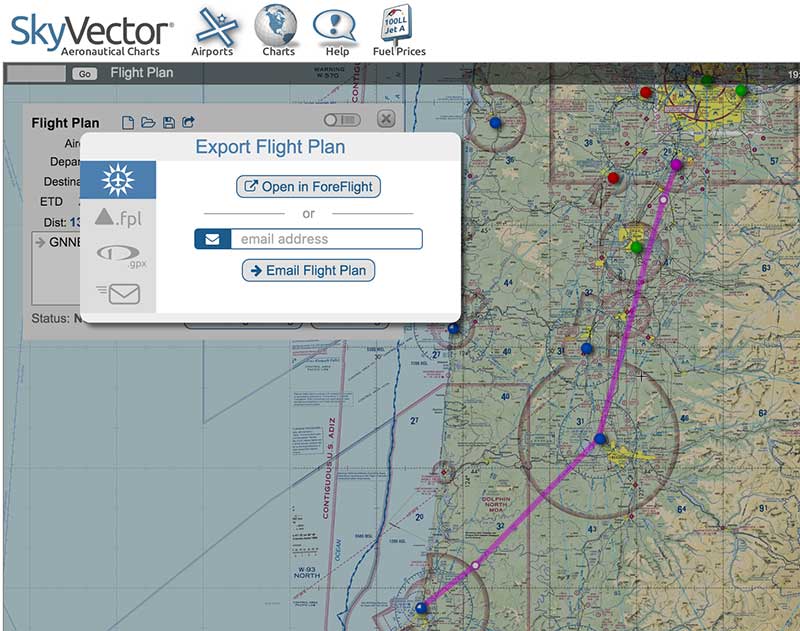Click the SkyVector Aeronautical Charts logo
This screenshot has width=800, height=631.
point(92,35)
